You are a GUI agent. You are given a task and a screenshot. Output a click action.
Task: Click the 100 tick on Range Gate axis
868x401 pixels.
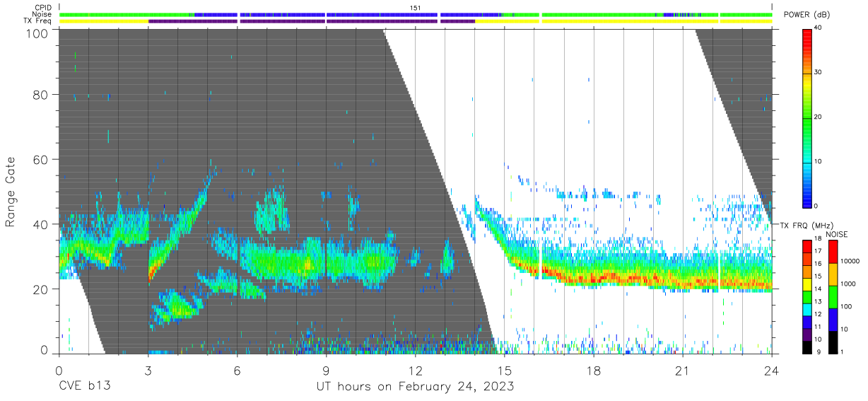(37, 33)
